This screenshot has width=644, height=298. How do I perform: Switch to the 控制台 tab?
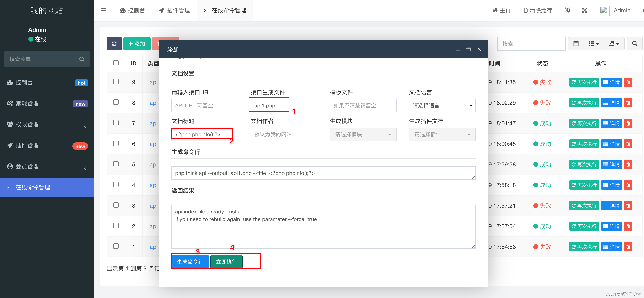click(x=133, y=10)
